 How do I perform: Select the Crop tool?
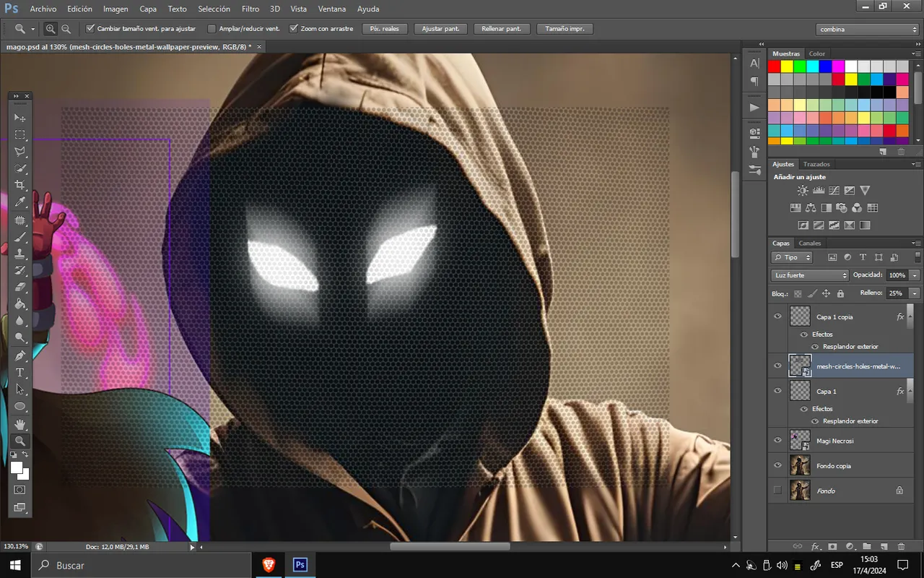pos(20,186)
